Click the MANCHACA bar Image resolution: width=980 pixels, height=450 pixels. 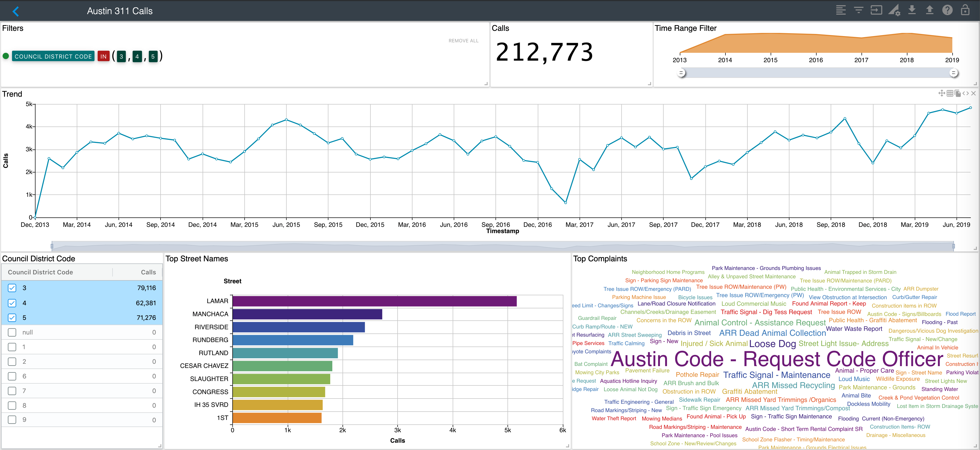pyautogui.click(x=307, y=314)
